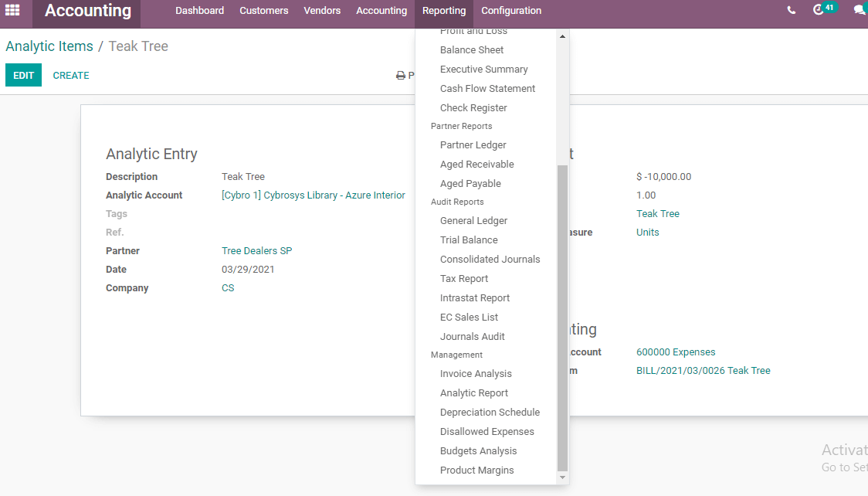Click the CREATE button
The width and height of the screenshot is (868, 496).
(71, 75)
